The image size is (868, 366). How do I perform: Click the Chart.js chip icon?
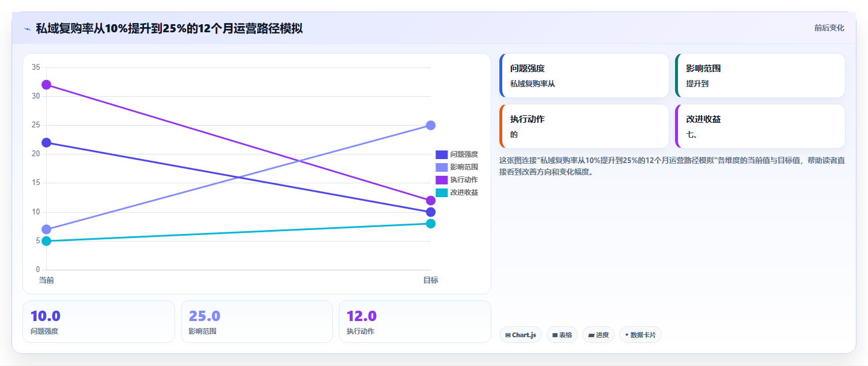(507, 335)
